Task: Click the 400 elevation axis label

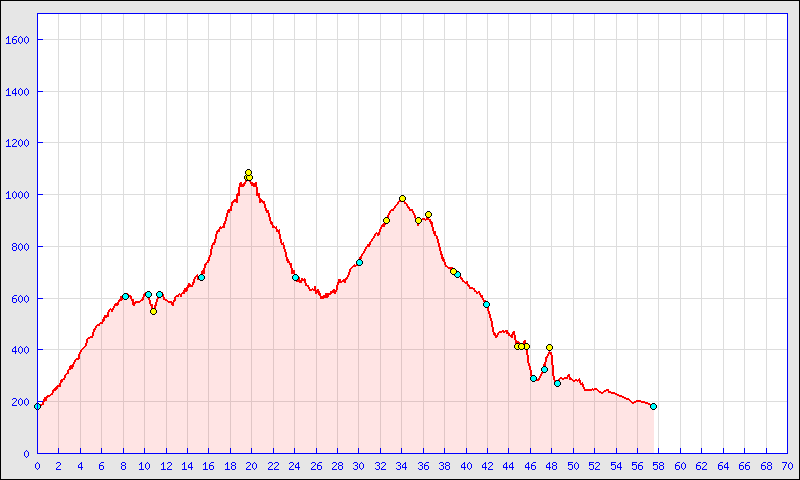Action: click(x=20, y=350)
